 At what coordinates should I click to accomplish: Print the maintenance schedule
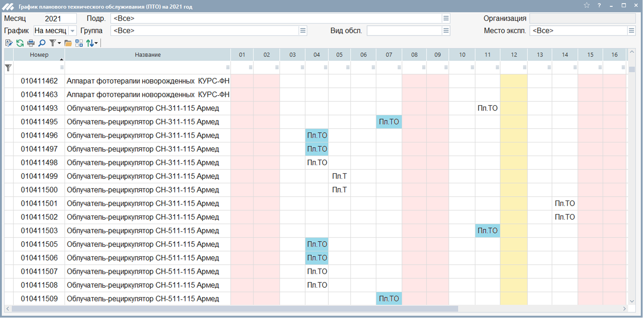click(x=31, y=43)
